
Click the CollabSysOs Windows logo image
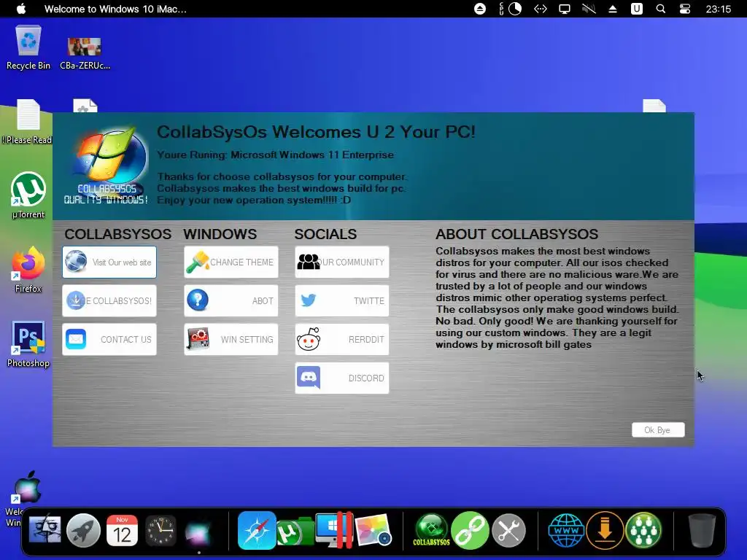click(x=107, y=164)
